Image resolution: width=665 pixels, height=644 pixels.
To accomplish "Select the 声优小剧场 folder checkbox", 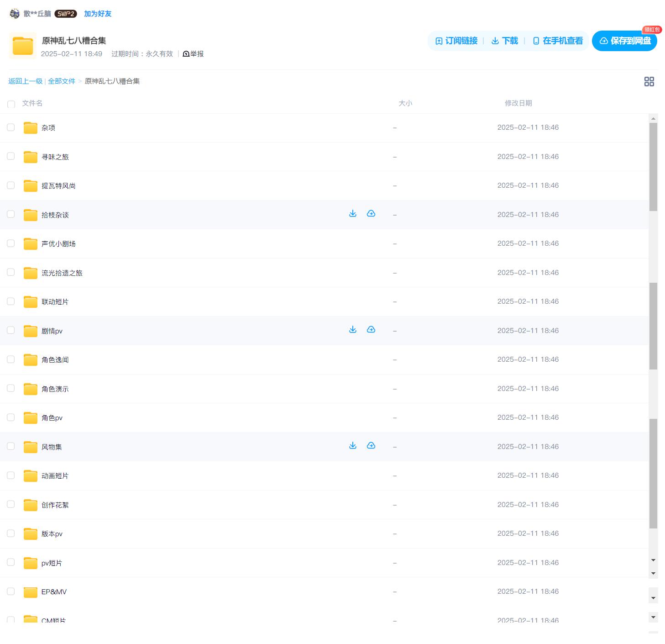I will [11, 243].
